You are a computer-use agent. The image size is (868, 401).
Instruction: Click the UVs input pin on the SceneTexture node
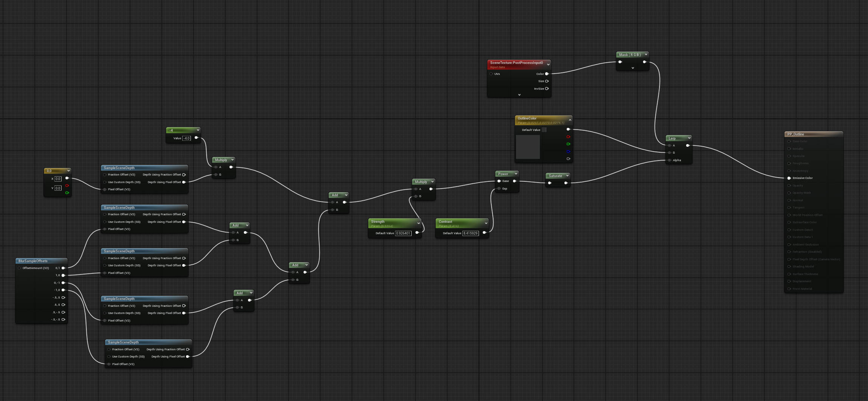(491, 74)
